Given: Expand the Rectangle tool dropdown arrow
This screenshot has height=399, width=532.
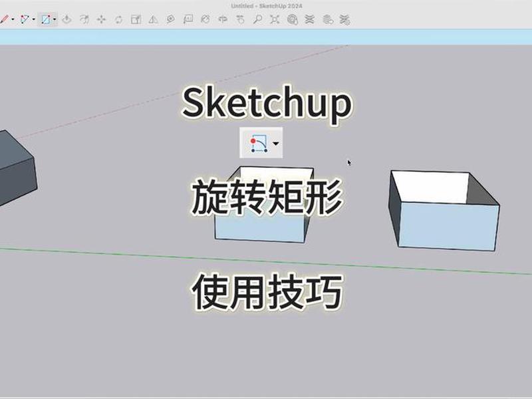Looking at the screenshot, I should click(x=55, y=19).
